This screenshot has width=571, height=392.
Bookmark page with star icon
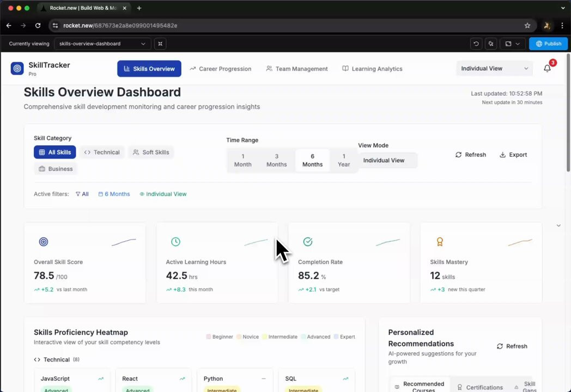(527, 26)
